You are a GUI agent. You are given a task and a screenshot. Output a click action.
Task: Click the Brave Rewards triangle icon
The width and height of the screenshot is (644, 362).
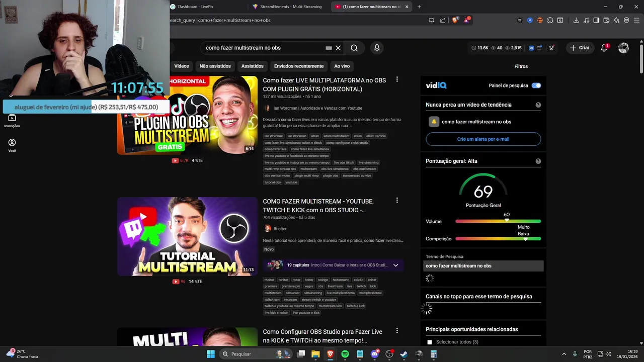467,20
